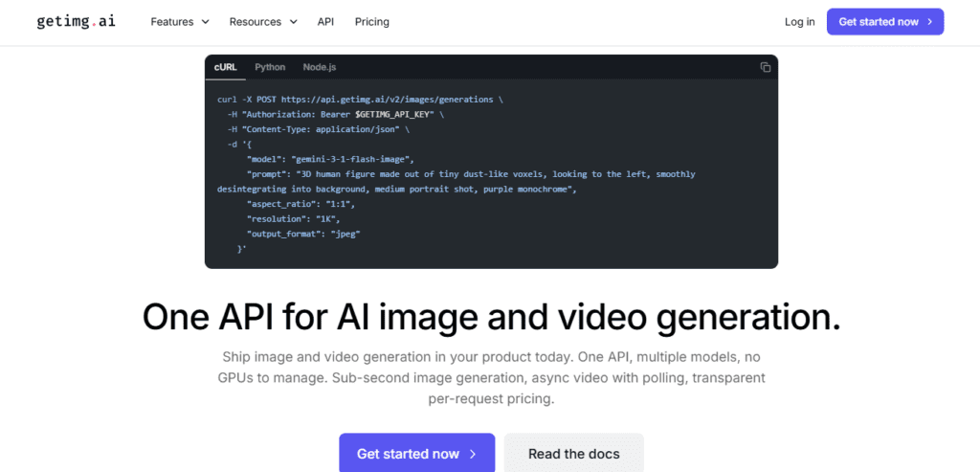Open Read the docs button
The width and height of the screenshot is (980, 472).
tap(574, 453)
